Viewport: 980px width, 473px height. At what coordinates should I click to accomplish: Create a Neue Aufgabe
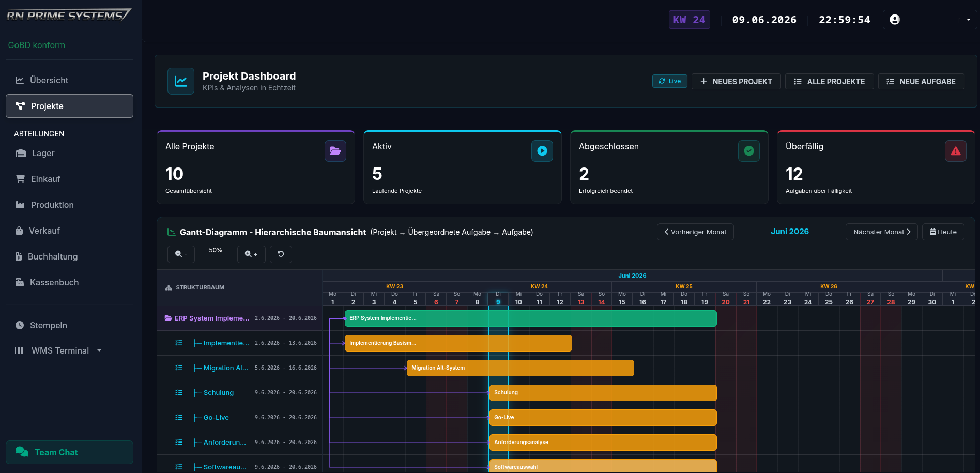click(921, 82)
